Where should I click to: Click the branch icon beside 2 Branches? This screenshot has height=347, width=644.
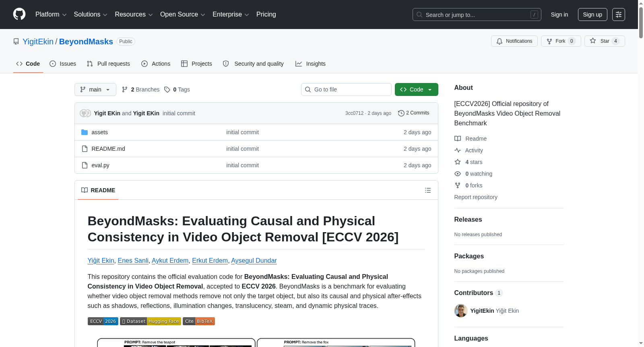point(125,89)
